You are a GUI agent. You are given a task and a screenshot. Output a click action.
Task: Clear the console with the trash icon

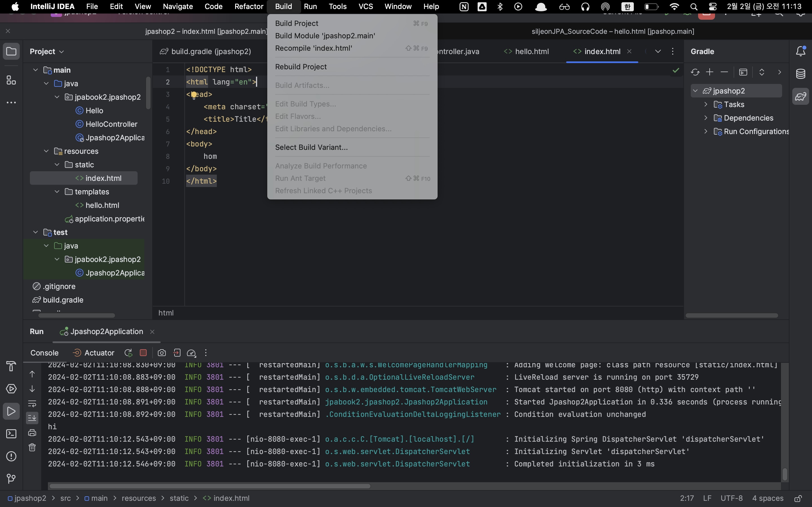pos(32,447)
